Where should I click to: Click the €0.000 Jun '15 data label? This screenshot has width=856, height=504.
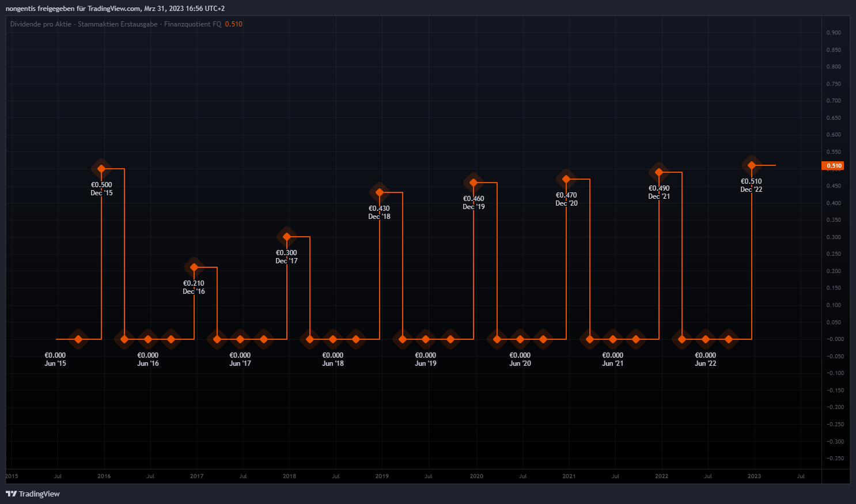point(55,359)
